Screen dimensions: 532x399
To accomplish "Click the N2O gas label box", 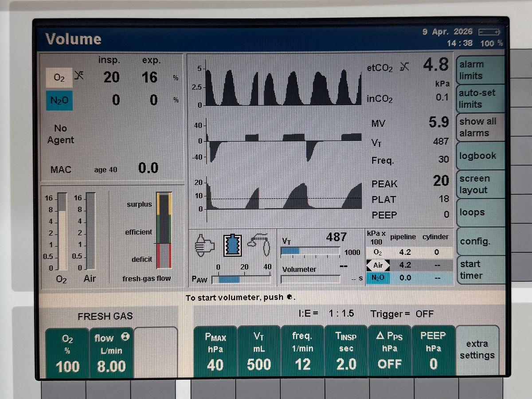I will tap(59, 101).
